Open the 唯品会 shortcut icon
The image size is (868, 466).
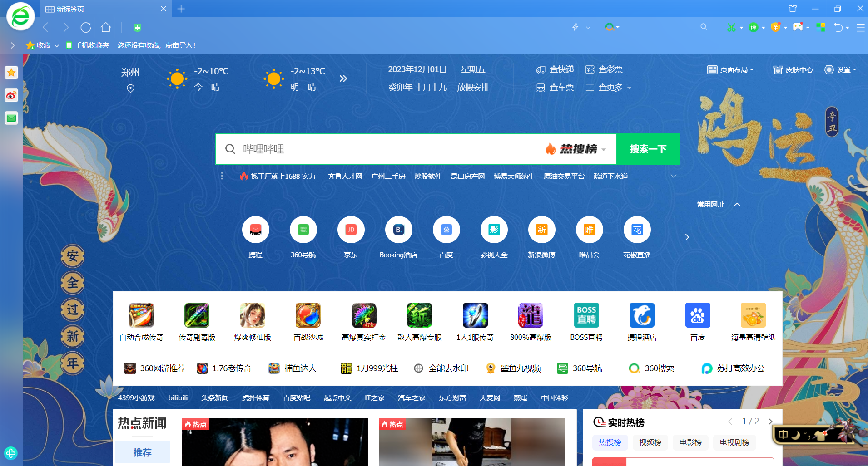pos(590,230)
